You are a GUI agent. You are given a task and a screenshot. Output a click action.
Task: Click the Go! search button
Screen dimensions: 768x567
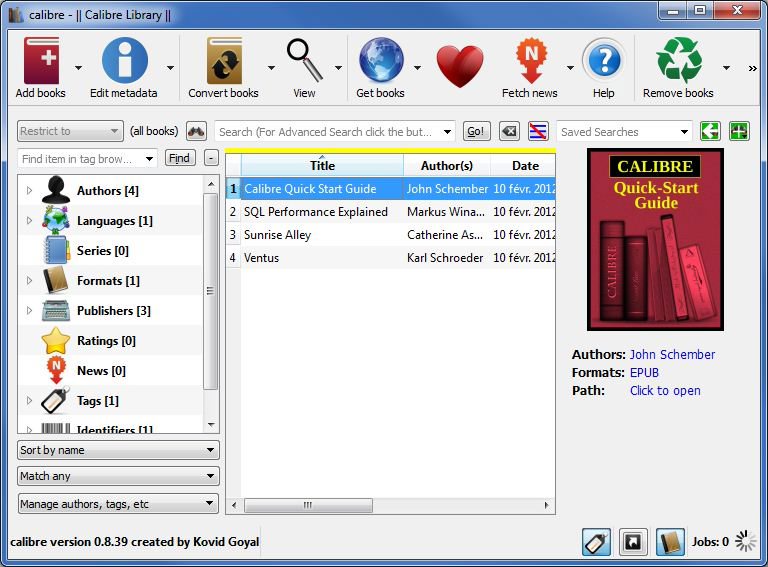tap(476, 131)
